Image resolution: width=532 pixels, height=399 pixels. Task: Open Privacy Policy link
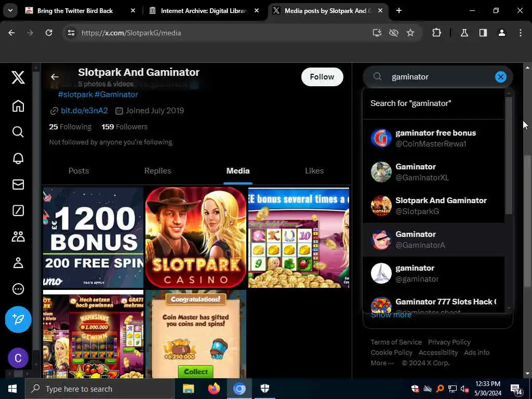(449, 342)
